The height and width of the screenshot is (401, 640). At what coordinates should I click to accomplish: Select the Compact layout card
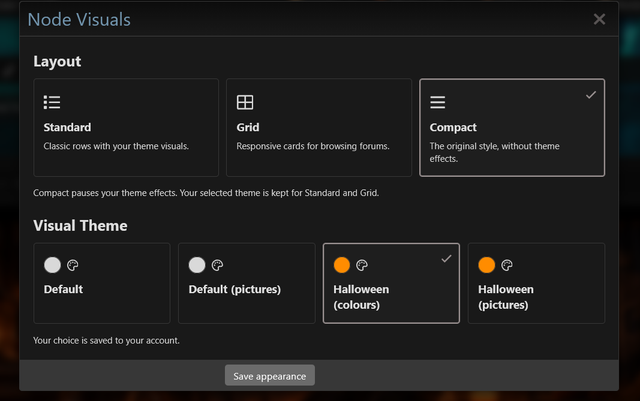pos(512,127)
